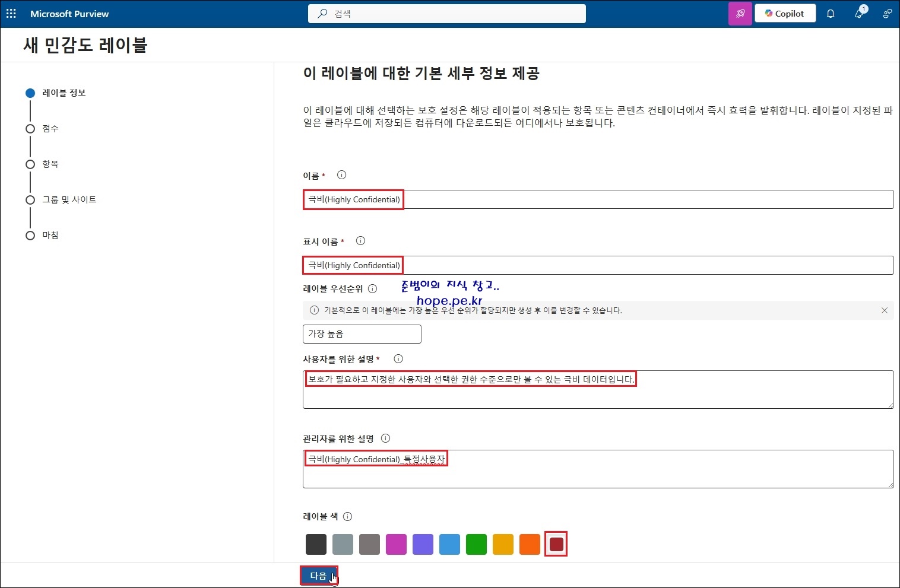This screenshot has height=588, width=900.
Task: Go to the 점수 step
Action: [42, 129]
